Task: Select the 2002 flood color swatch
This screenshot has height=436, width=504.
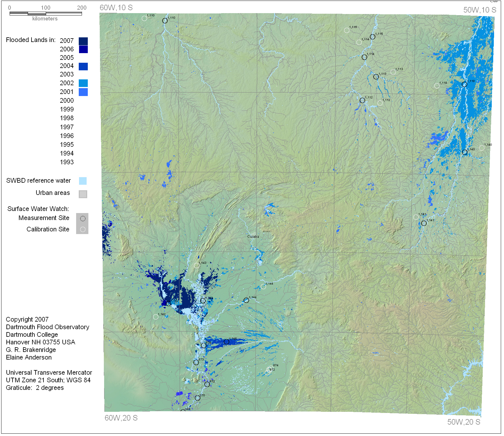Action: [83, 83]
